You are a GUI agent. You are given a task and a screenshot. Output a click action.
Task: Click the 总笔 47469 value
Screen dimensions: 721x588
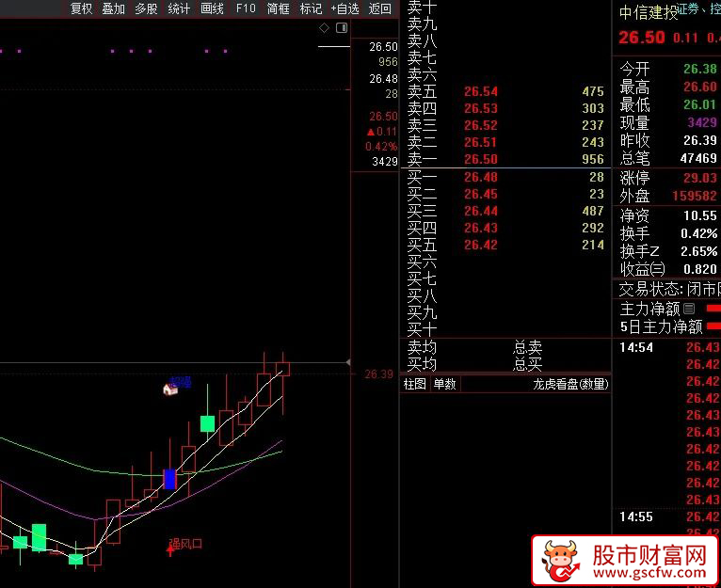(698, 158)
